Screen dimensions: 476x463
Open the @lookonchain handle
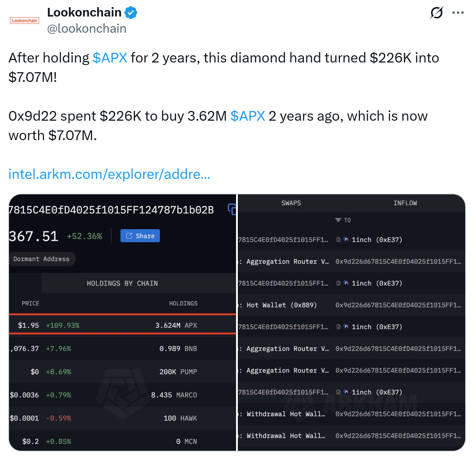point(87,29)
